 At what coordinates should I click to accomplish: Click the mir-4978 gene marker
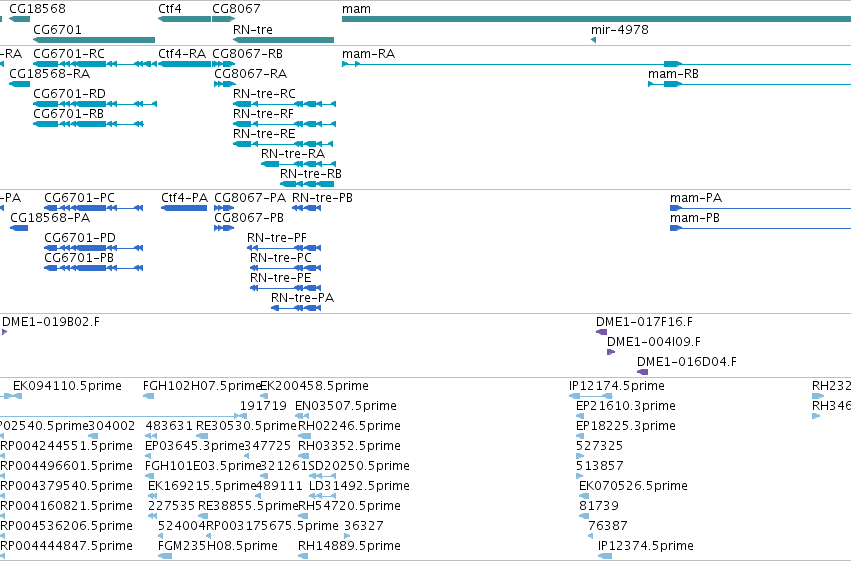[593, 40]
